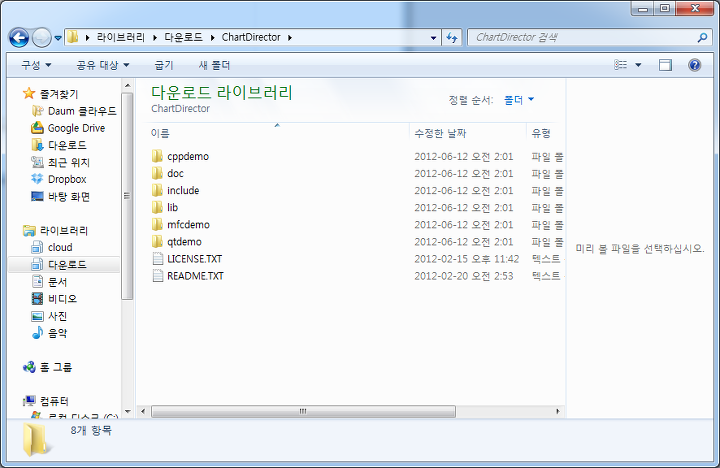
Task: Select 라이브러리 node in navigation pane
Action: [55, 231]
